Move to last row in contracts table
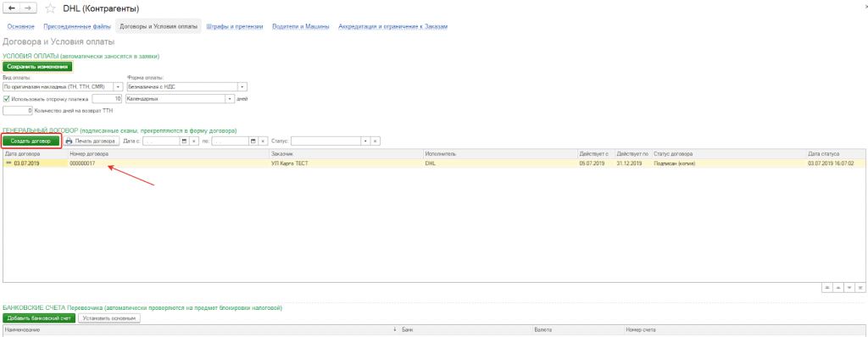The height and width of the screenshot is (337, 868). click(x=860, y=288)
